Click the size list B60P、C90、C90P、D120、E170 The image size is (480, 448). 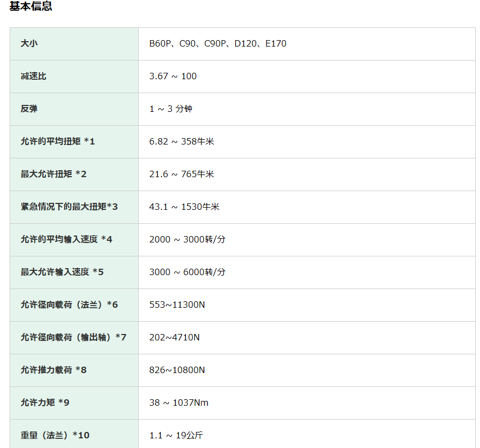click(217, 43)
